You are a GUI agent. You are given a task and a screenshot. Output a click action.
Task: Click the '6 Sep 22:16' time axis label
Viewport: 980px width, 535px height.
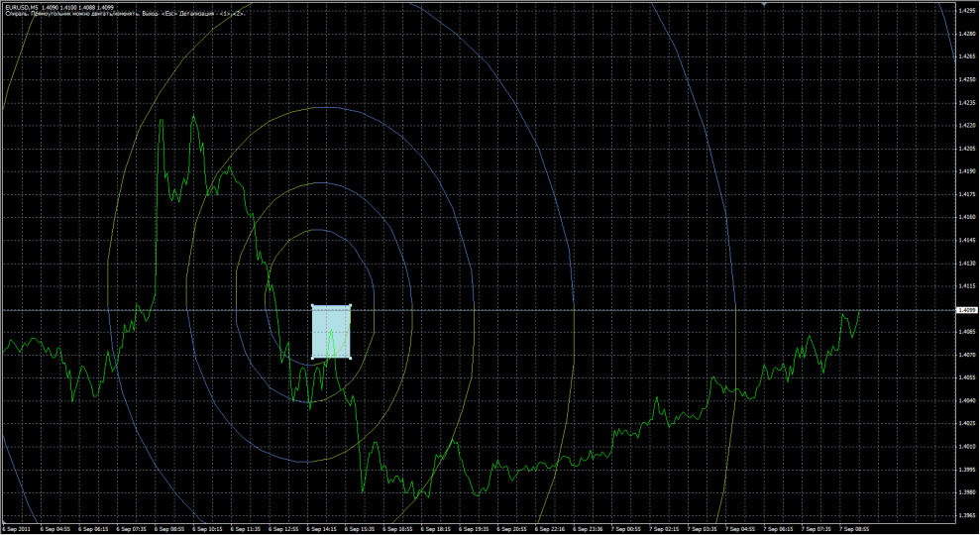(x=551, y=529)
